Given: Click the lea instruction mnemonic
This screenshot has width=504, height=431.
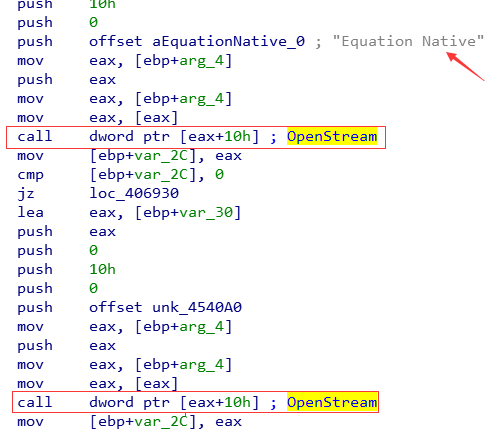Looking at the screenshot, I should 30,213.
